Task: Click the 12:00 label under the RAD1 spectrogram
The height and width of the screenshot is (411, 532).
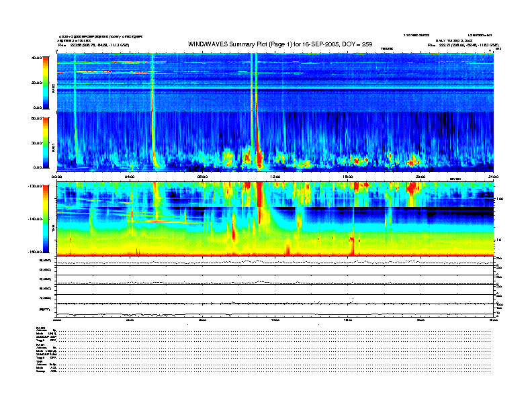Action: pos(275,177)
